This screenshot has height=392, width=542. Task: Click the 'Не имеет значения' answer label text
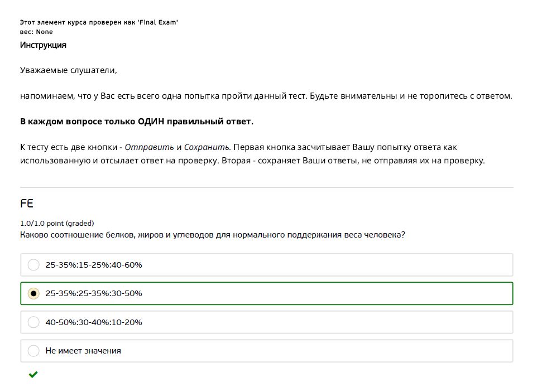pos(83,351)
